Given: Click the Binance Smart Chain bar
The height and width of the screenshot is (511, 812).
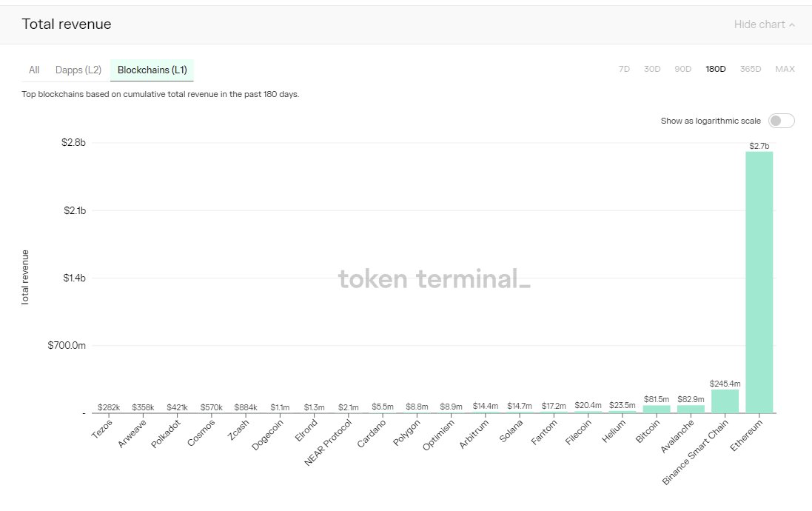Looking at the screenshot, I should coord(725,401).
